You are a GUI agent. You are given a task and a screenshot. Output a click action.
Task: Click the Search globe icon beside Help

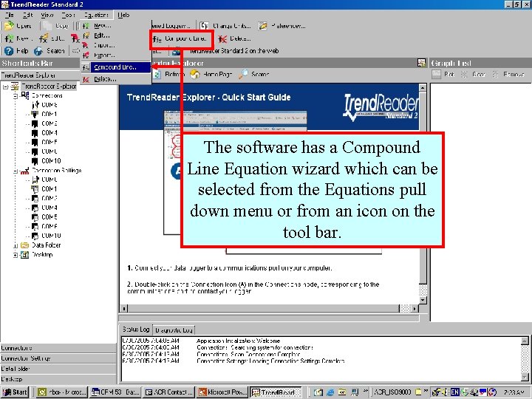[x=38, y=51]
